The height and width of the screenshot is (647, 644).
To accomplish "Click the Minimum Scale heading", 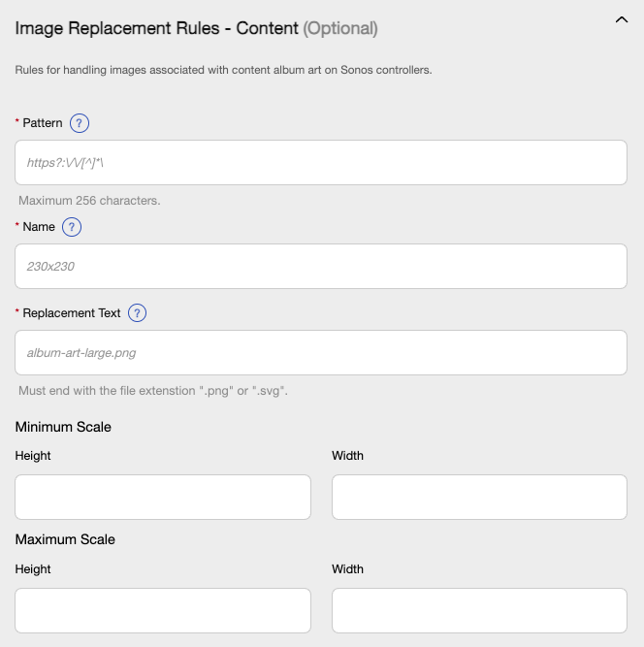I will [63, 427].
